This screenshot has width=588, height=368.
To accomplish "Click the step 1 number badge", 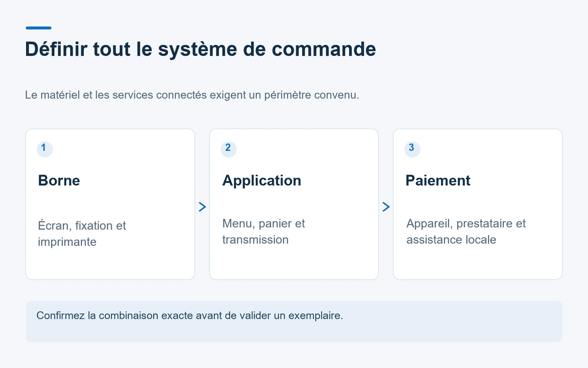I will pos(45,149).
